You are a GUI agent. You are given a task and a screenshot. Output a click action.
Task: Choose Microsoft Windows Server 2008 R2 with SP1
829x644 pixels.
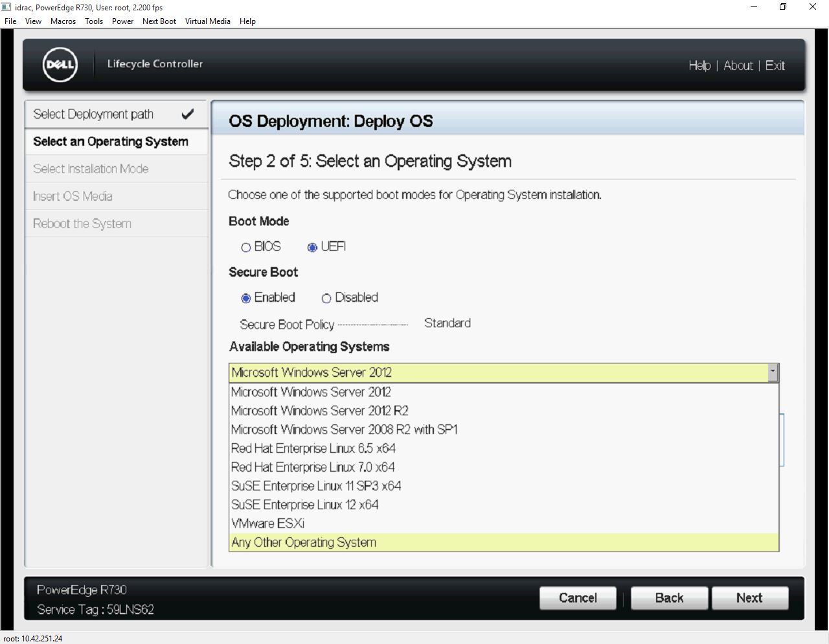click(504, 430)
